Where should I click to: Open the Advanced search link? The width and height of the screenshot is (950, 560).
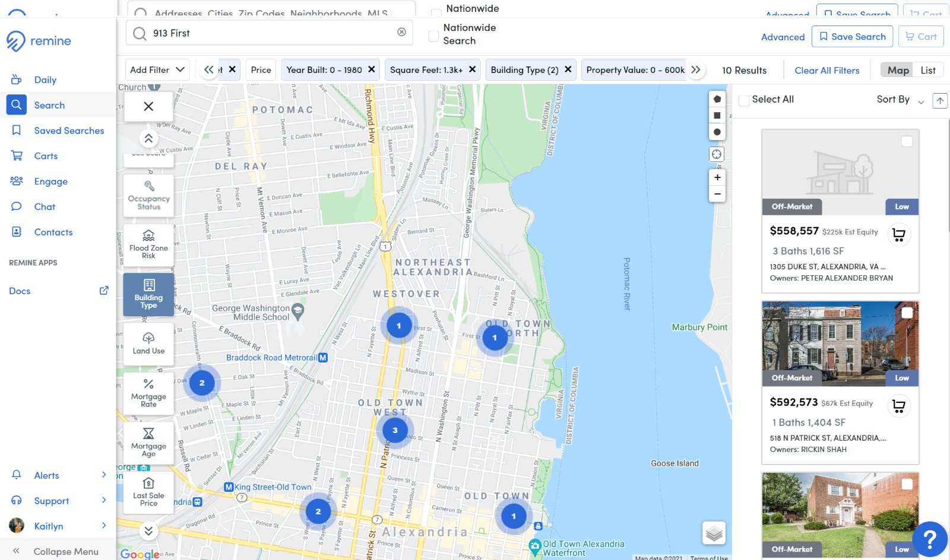(x=783, y=37)
